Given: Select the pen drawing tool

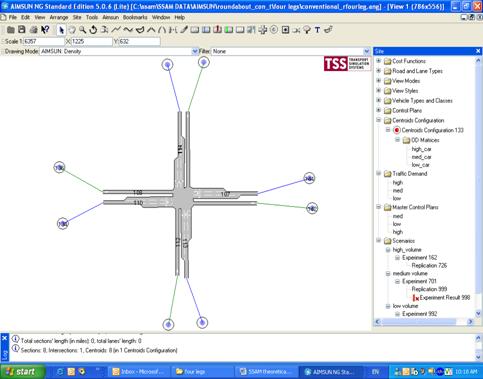Looking at the screenshot, I should [x=184, y=30].
